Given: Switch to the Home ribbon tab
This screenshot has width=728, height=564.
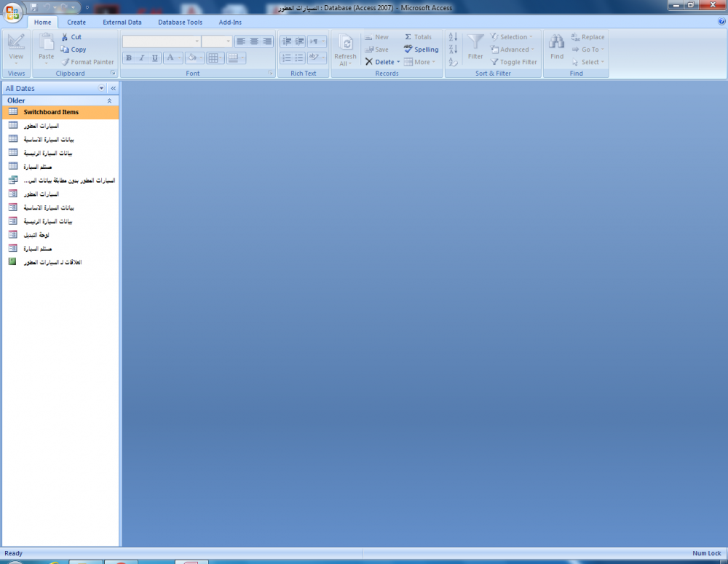Looking at the screenshot, I should (x=43, y=22).
